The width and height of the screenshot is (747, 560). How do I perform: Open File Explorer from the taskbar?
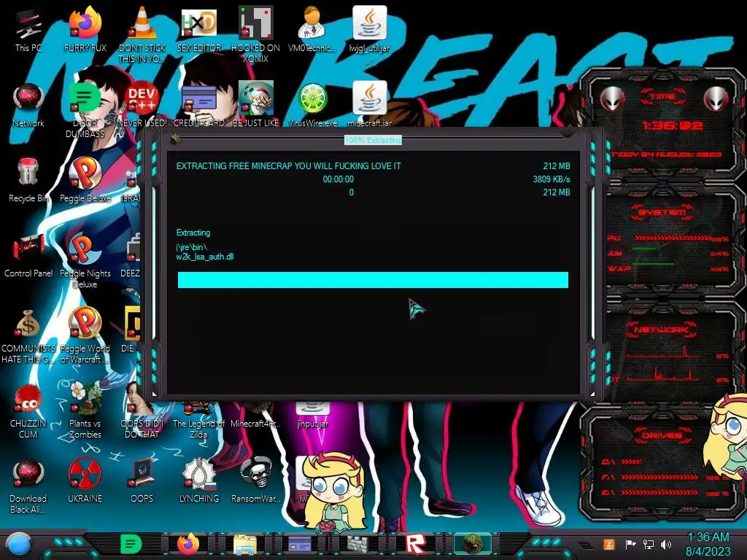[245, 545]
